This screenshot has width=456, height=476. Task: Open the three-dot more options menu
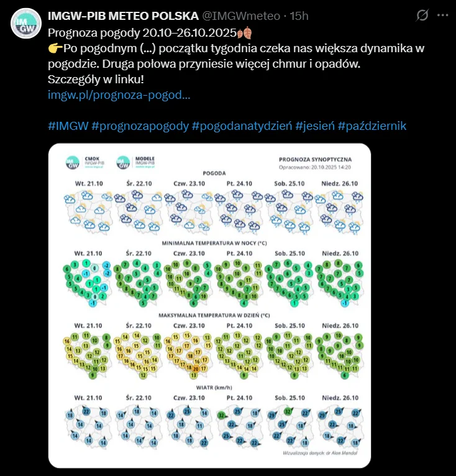coord(442,15)
